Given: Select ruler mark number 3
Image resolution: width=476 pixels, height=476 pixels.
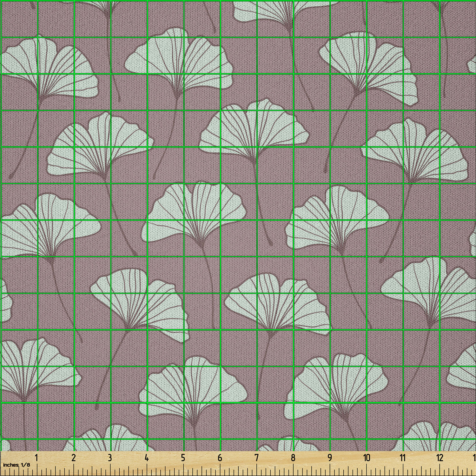Looking at the screenshot, I should [110, 458].
